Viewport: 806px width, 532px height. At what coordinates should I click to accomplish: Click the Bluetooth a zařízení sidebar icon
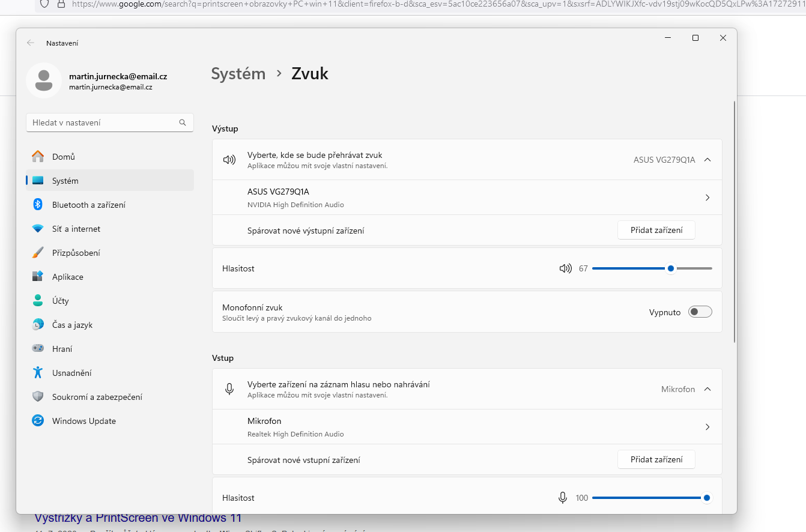coord(38,205)
